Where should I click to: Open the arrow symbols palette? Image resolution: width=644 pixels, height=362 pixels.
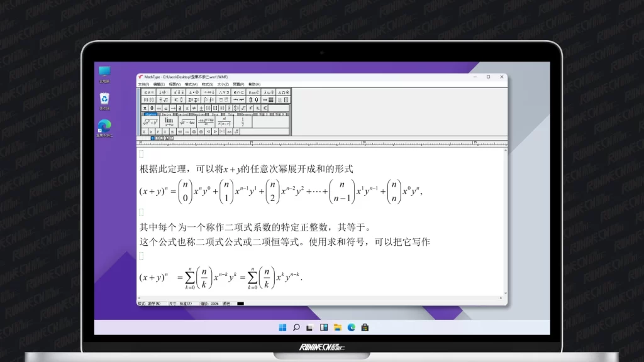click(x=208, y=92)
